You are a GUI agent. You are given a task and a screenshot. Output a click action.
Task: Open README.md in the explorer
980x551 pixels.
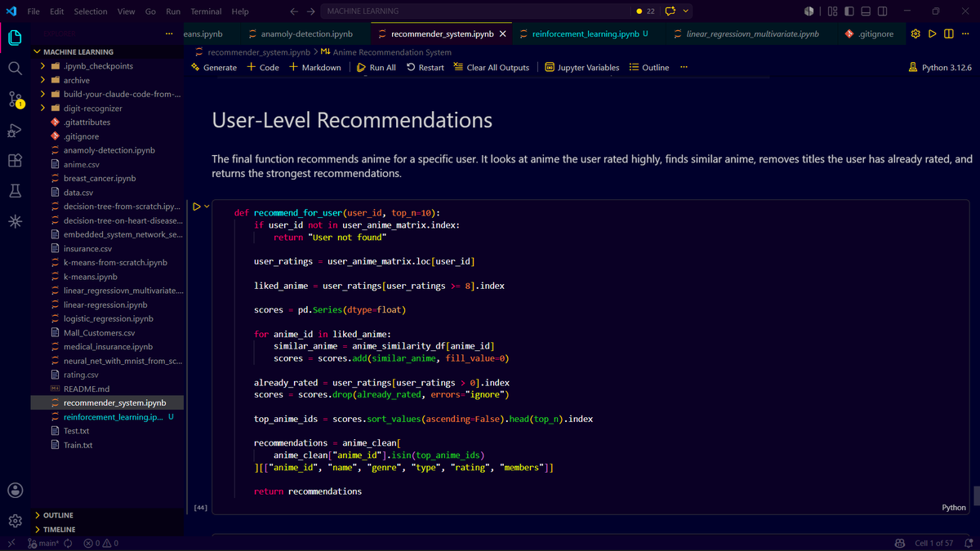click(x=107, y=389)
